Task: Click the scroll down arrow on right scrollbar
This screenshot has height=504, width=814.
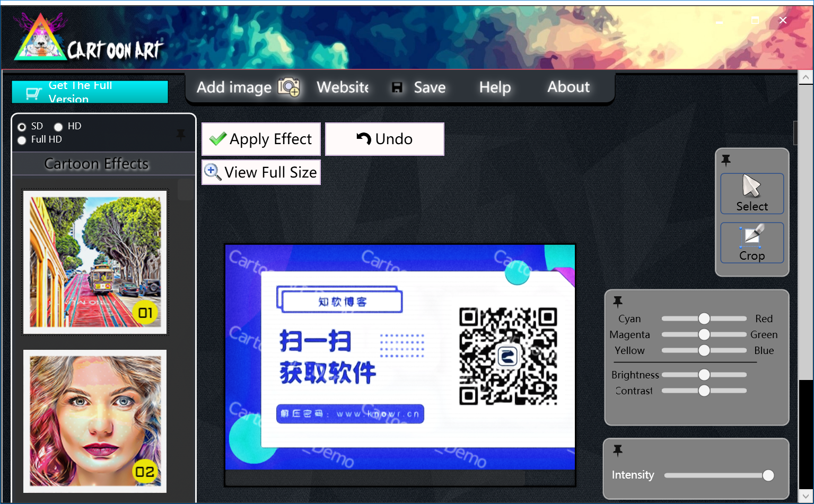Action: [806, 497]
